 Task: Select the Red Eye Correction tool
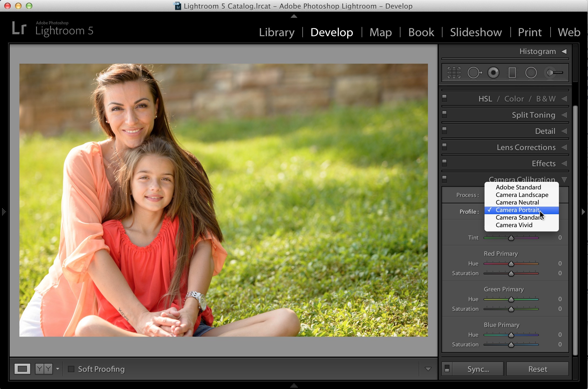[x=493, y=73]
